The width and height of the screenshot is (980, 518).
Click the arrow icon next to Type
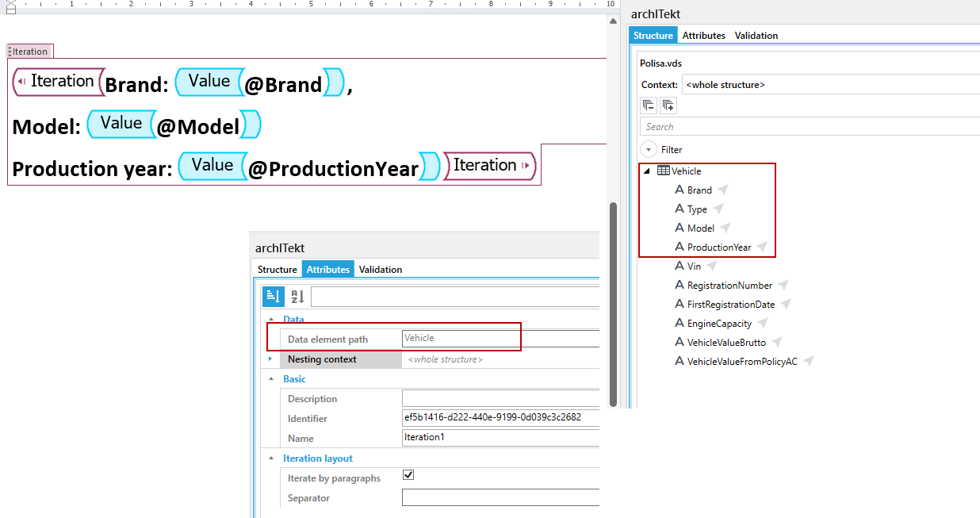pyautogui.click(x=718, y=209)
